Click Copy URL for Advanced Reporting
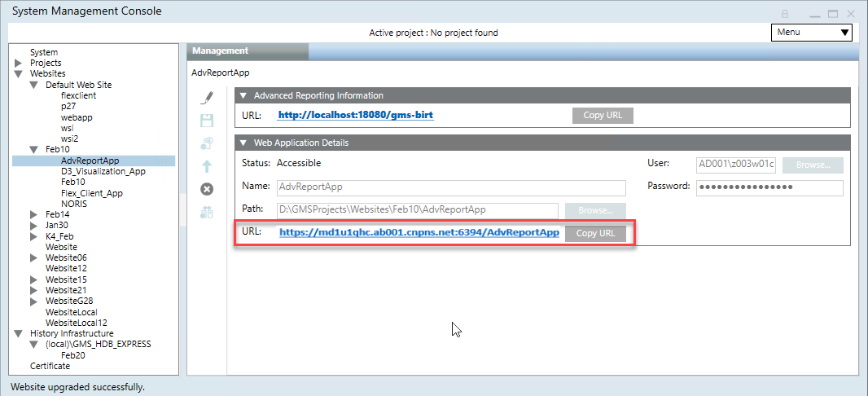 603,115
